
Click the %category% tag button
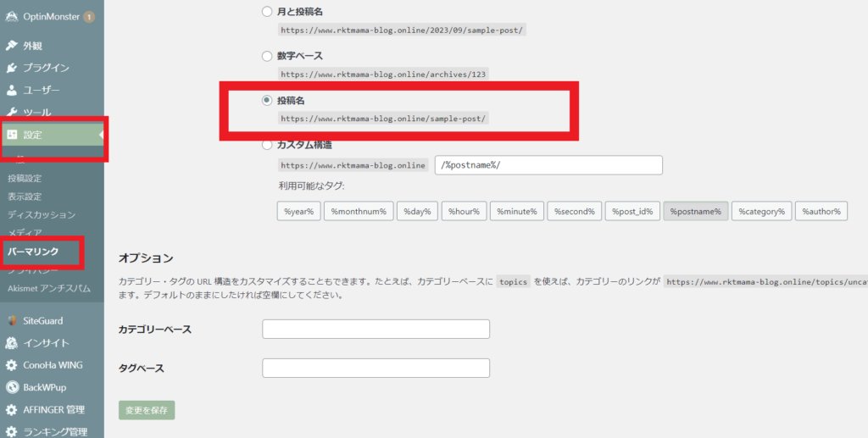tap(759, 211)
